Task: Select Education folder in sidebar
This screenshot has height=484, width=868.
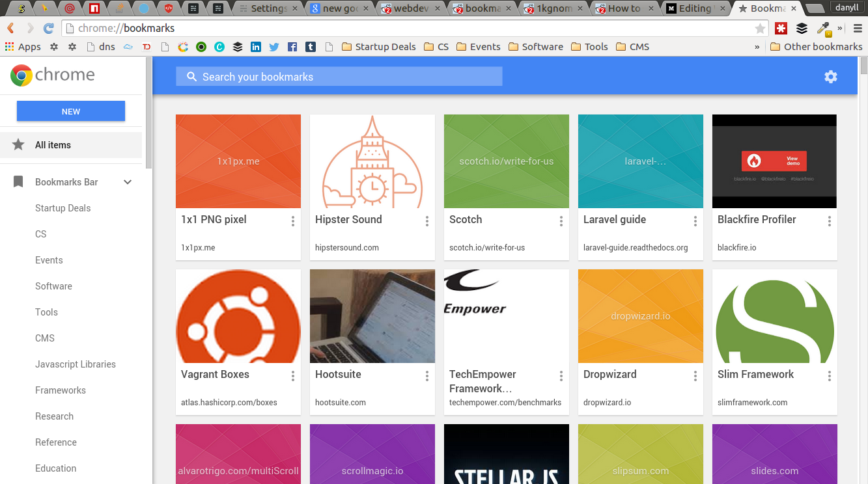Action: (x=56, y=468)
